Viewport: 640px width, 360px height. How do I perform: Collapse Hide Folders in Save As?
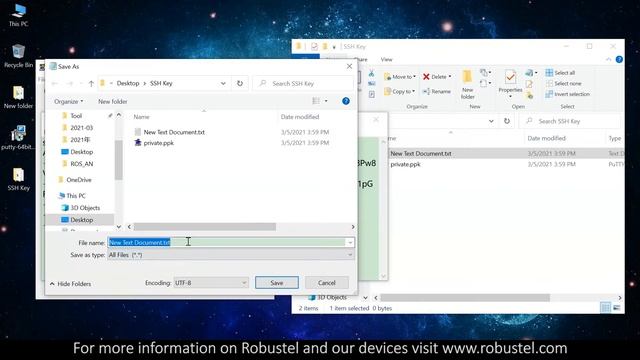point(70,284)
